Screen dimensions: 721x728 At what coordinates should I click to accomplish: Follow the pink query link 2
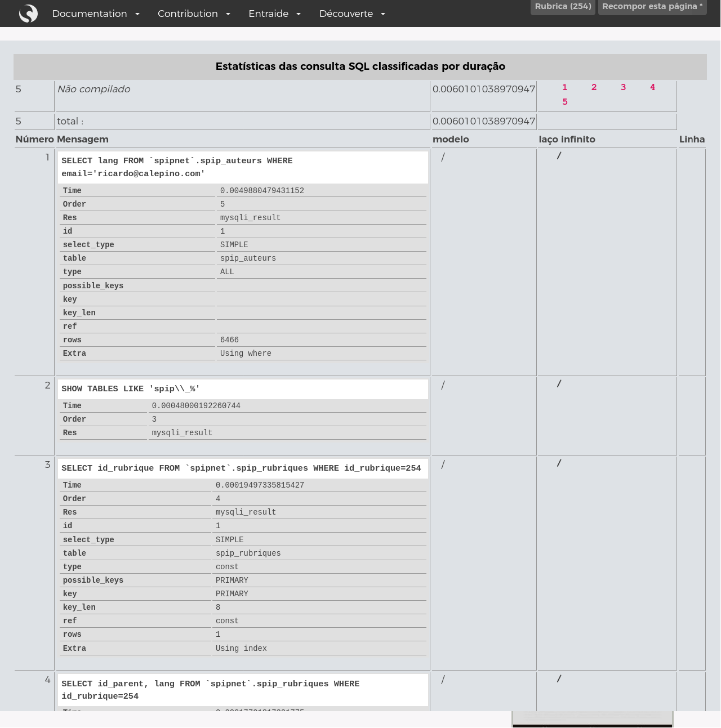594,87
